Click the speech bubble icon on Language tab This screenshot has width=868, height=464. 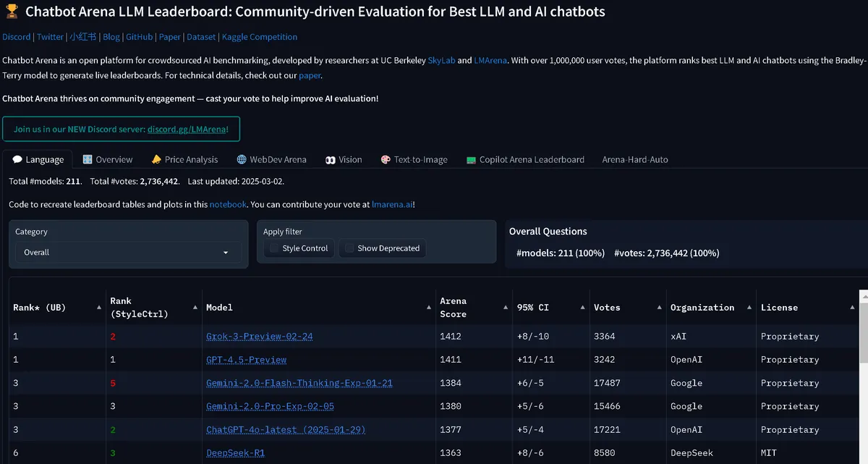pyautogui.click(x=17, y=159)
